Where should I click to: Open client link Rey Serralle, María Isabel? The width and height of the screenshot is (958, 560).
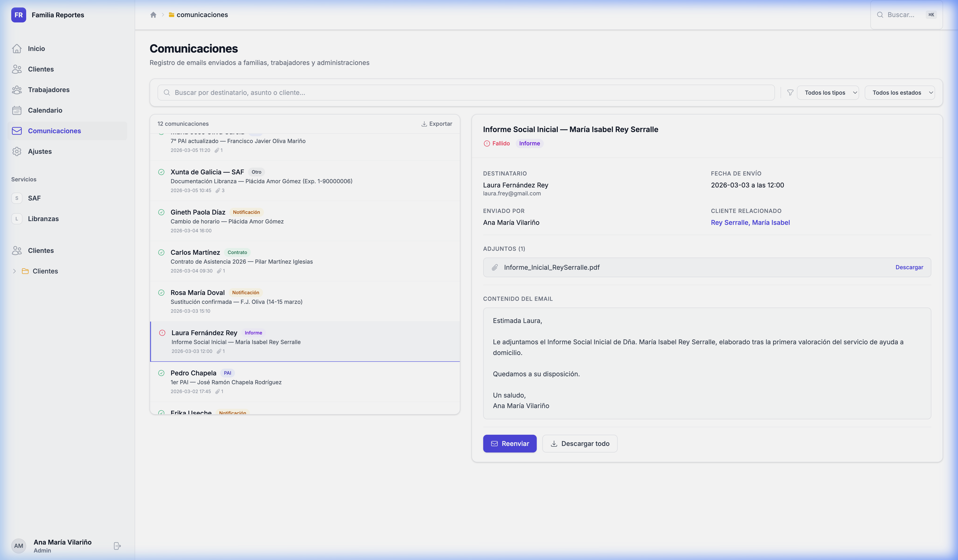[750, 223]
